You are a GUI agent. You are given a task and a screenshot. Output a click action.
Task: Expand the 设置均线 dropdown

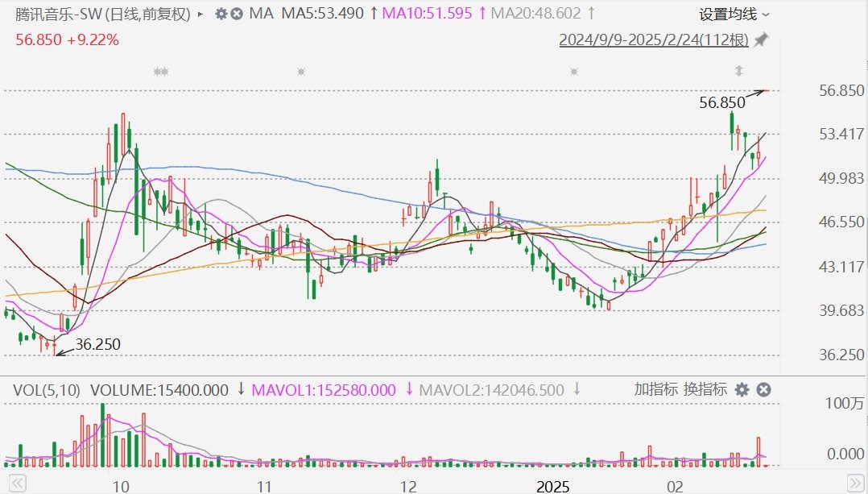coord(734,14)
